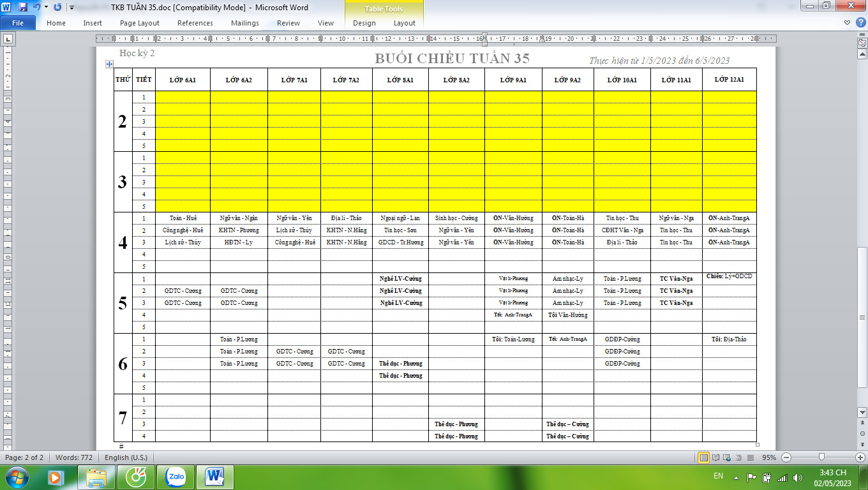Click the tab stop selector at ruler corner
The width and height of the screenshot is (868, 490).
pos(8,39)
